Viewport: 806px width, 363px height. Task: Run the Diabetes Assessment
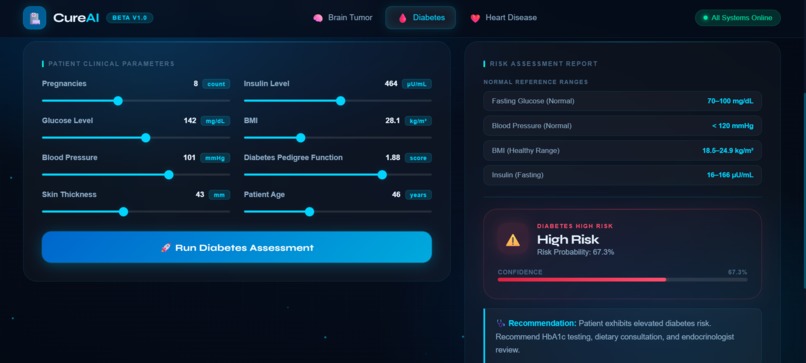[x=236, y=247]
